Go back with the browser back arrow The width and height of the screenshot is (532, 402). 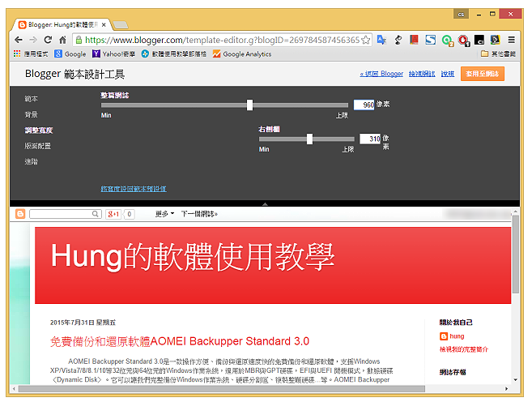19,40
